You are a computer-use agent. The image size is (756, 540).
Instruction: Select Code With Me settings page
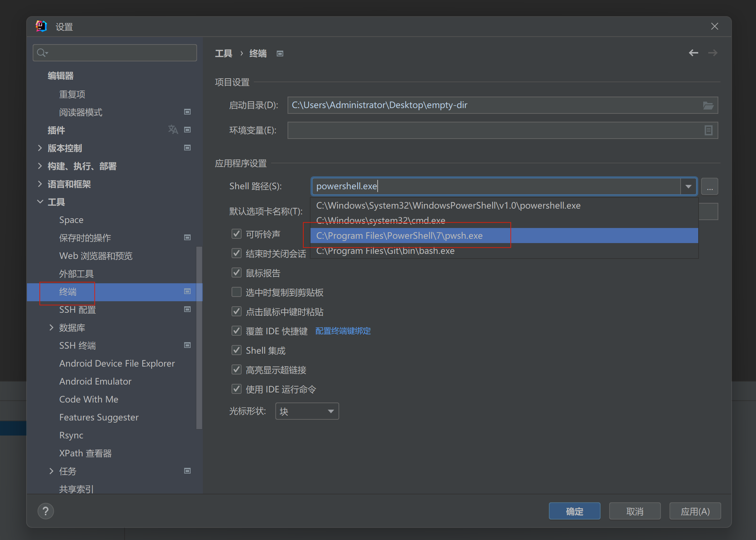click(x=89, y=399)
